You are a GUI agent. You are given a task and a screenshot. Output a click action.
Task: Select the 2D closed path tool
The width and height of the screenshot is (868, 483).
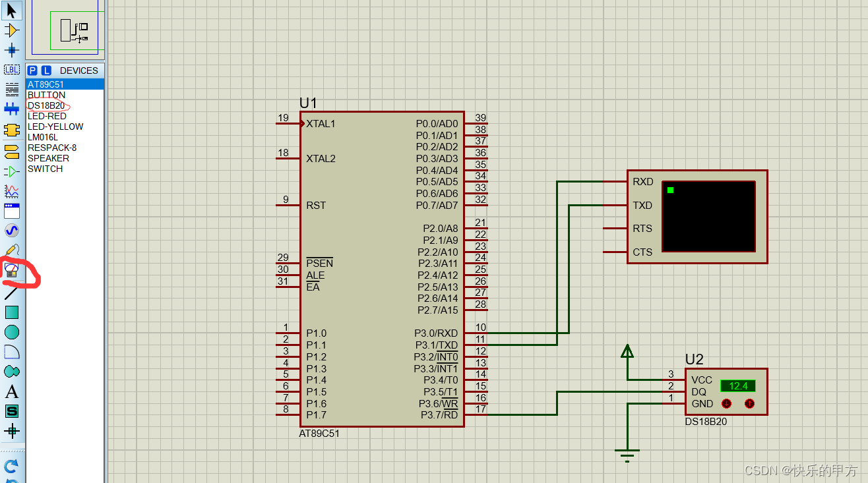point(12,372)
